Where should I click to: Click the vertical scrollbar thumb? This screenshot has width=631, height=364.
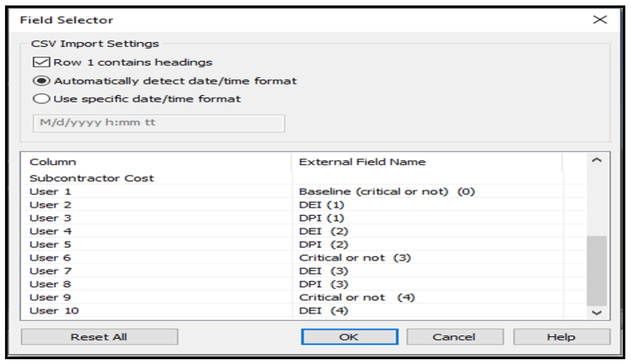click(596, 270)
